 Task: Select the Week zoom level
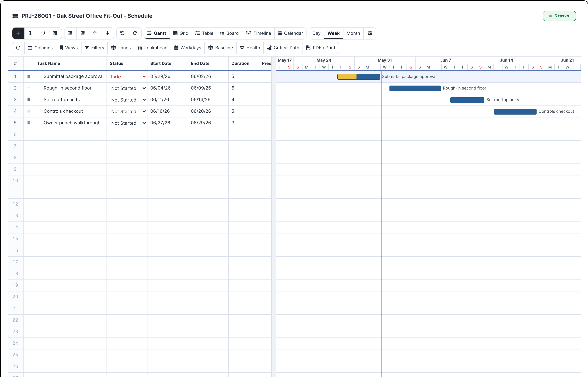click(334, 33)
